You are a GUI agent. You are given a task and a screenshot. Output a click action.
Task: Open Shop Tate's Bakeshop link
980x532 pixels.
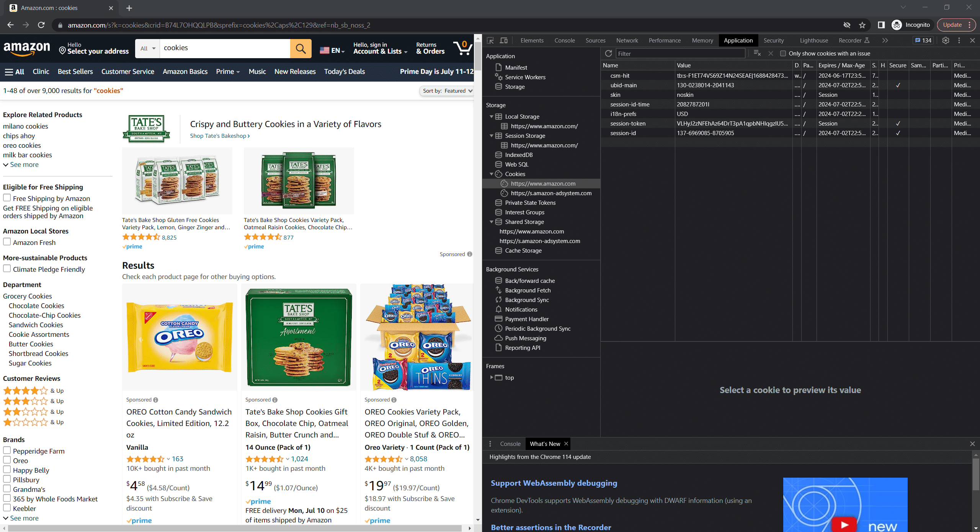tap(220, 136)
